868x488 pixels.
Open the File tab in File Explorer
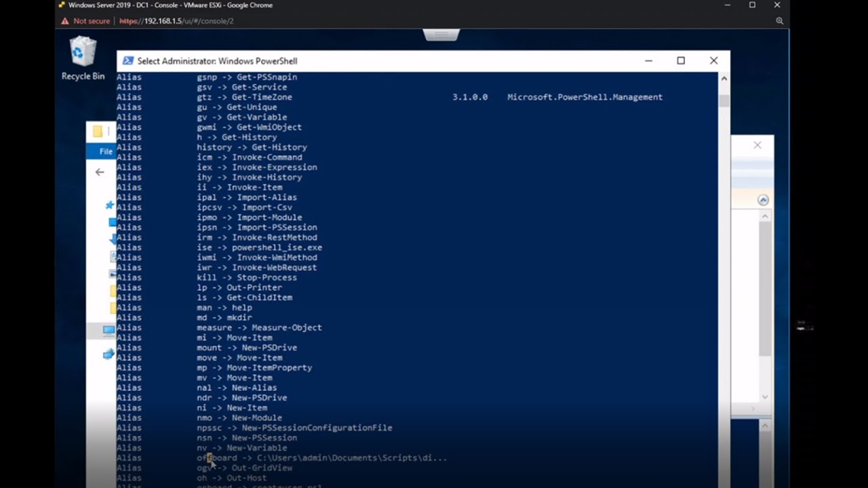106,151
